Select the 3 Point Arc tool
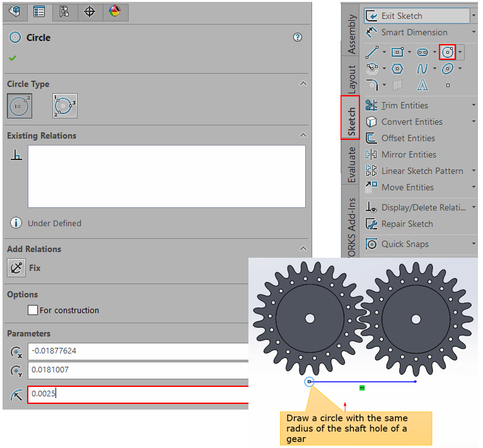This screenshot has width=483, height=448. tap(372, 69)
